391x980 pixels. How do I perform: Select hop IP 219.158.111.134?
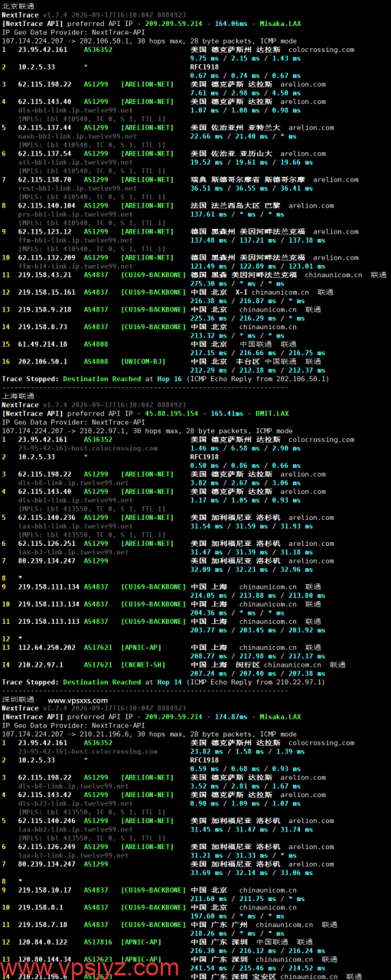49,587
